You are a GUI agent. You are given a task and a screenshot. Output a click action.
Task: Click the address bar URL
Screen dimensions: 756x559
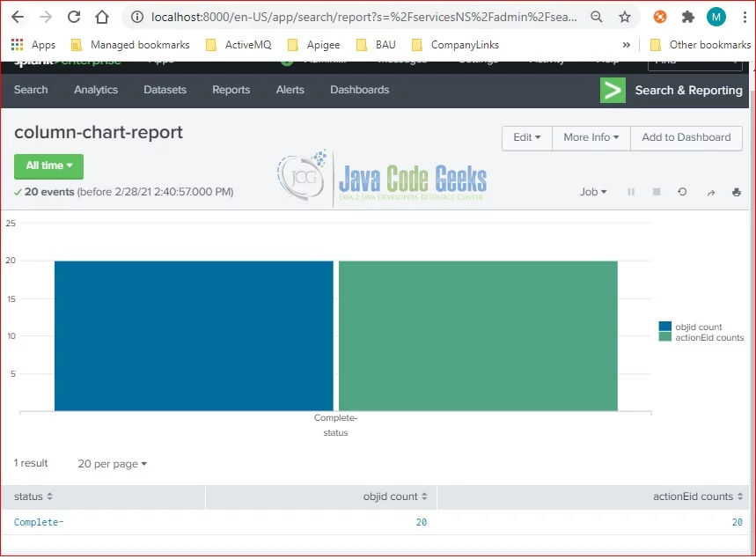(x=364, y=18)
